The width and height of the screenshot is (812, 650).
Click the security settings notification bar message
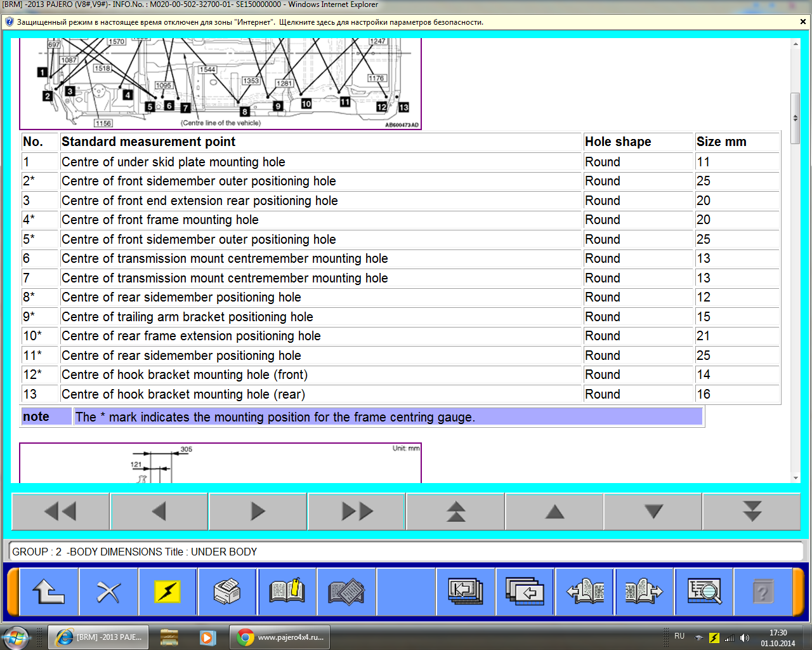[x=250, y=22]
